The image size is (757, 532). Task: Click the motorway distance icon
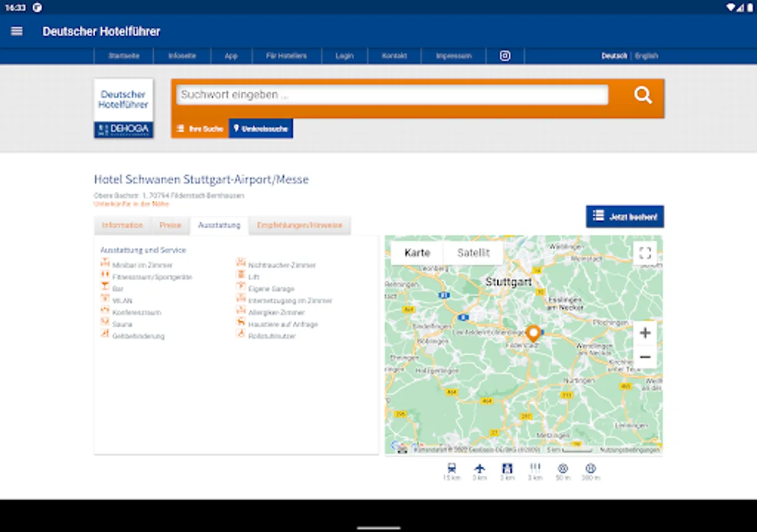[507, 468]
